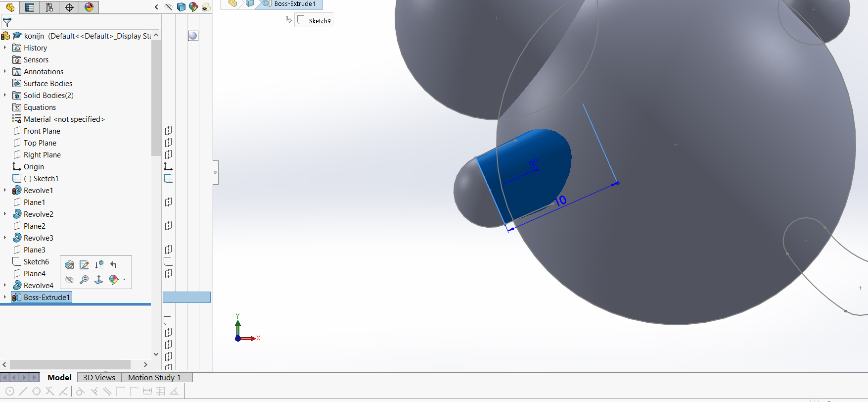Click the Boss-Extrude1 breadcrumb above the viewport
The height and width of the screenshot is (402, 868).
[290, 4]
